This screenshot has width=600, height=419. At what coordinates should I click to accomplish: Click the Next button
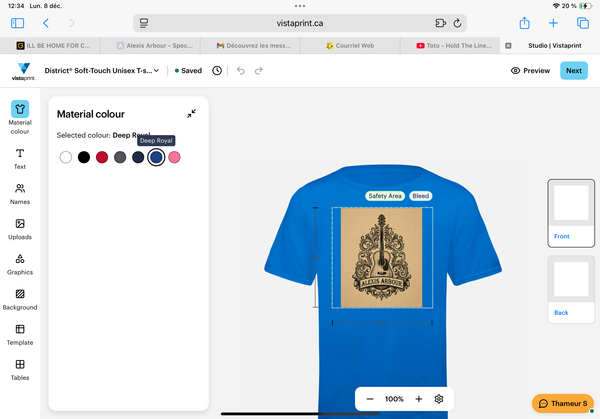click(573, 71)
